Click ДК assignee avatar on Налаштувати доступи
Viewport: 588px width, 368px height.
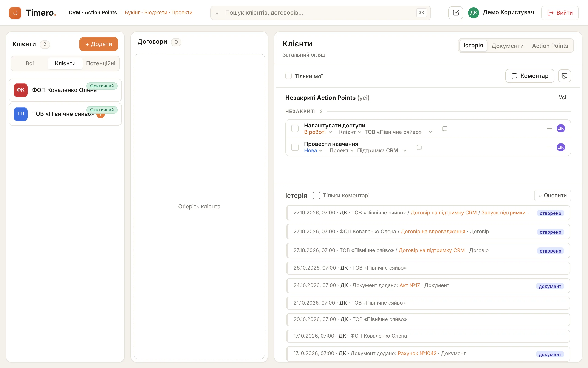pyautogui.click(x=561, y=128)
